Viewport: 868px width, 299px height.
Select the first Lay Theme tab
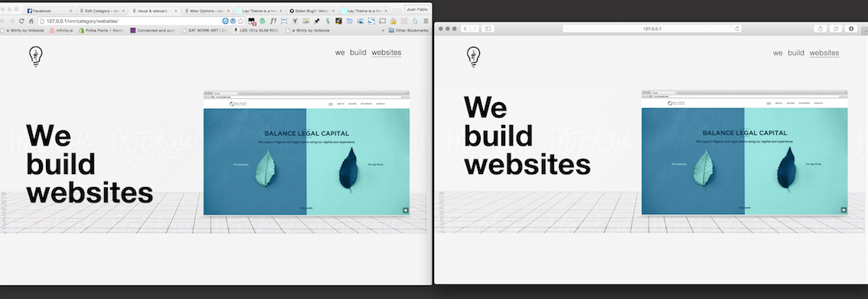[259, 11]
